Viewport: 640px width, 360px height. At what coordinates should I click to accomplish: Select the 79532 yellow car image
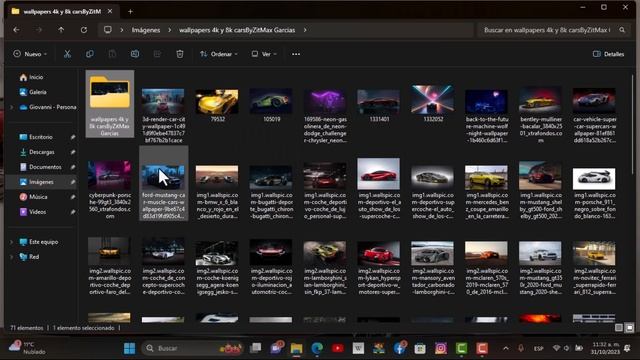pyautogui.click(x=217, y=105)
